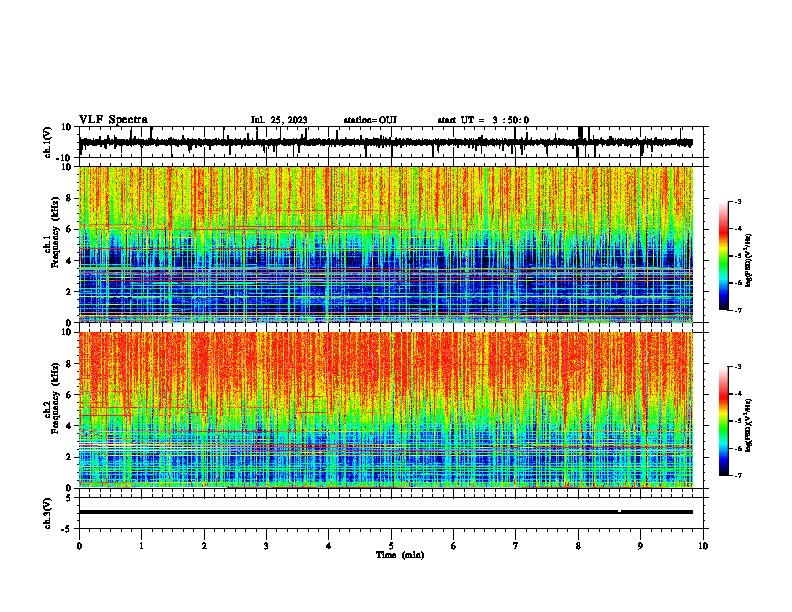
Task: Click the ch.3 flat black voltage trace
Action: [386, 512]
